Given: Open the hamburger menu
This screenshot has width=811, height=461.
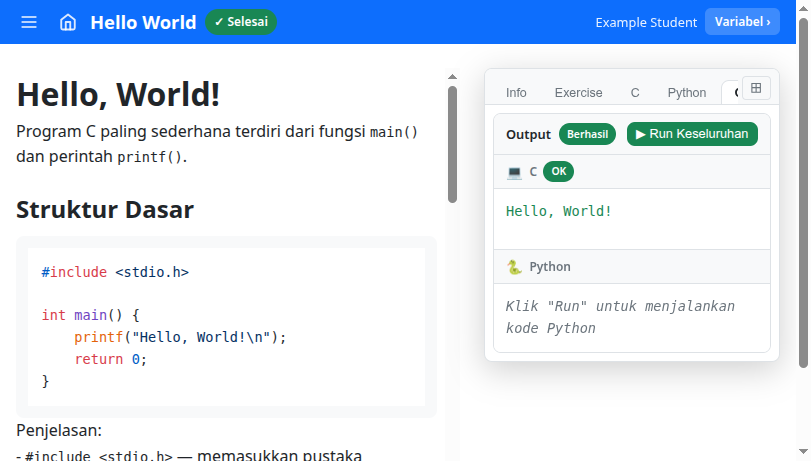Looking at the screenshot, I should [x=29, y=22].
